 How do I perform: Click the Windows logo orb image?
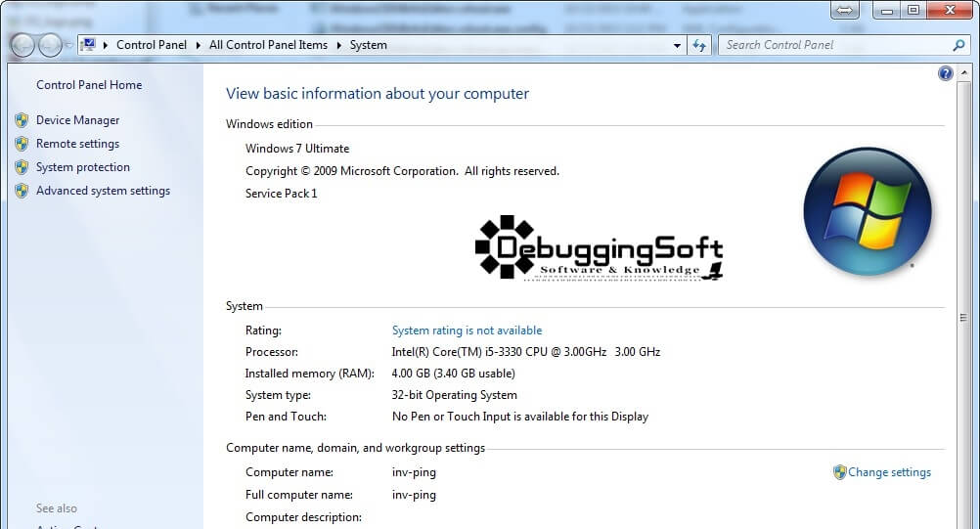[868, 212]
